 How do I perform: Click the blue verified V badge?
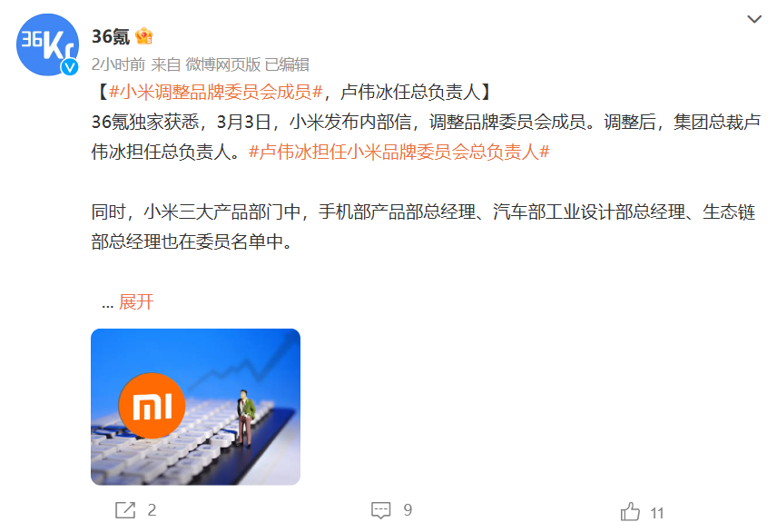click(69, 67)
